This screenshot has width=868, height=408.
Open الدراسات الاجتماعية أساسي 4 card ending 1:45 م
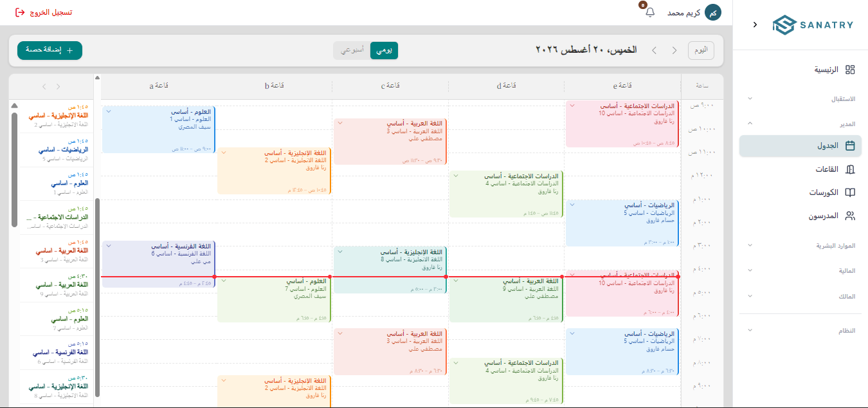click(507, 194)
